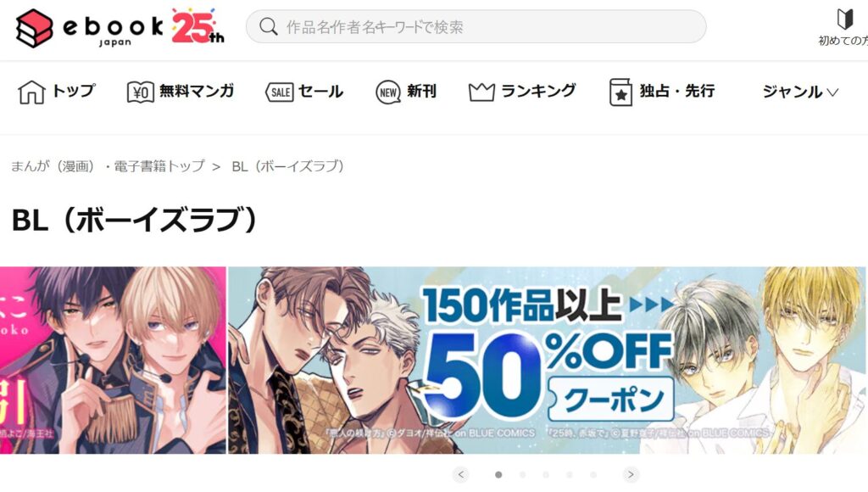
Task: Click the ebook japan logo icon
Action: click(34, 28)
